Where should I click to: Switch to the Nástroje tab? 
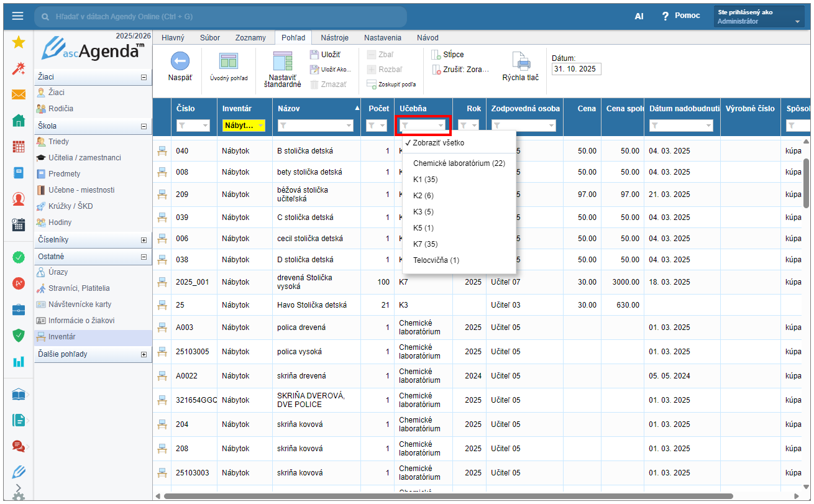coord(334,38)
